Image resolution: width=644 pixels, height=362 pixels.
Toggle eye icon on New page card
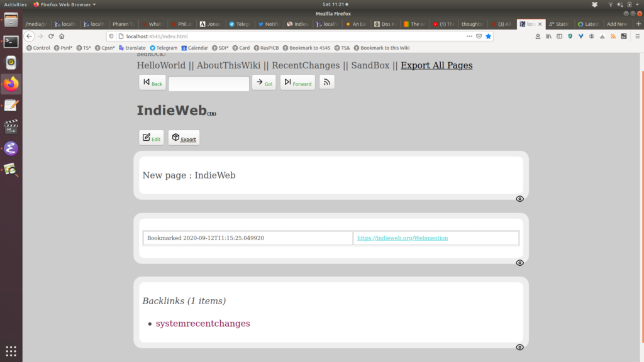tap(519, 199)
